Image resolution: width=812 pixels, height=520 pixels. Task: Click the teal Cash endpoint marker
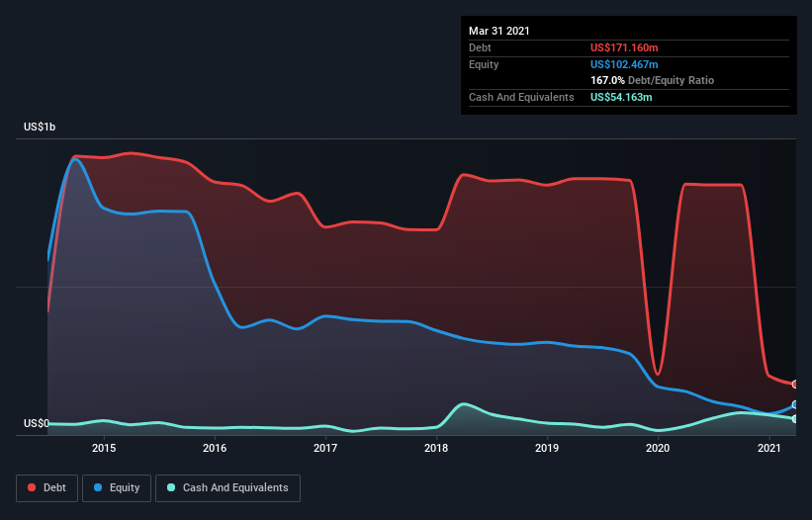click(x=795, y=418)
